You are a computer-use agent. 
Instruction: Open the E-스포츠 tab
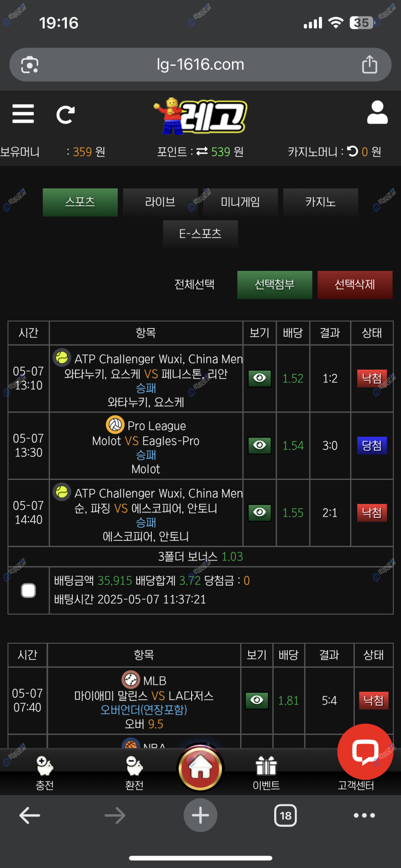coord(200,234)
